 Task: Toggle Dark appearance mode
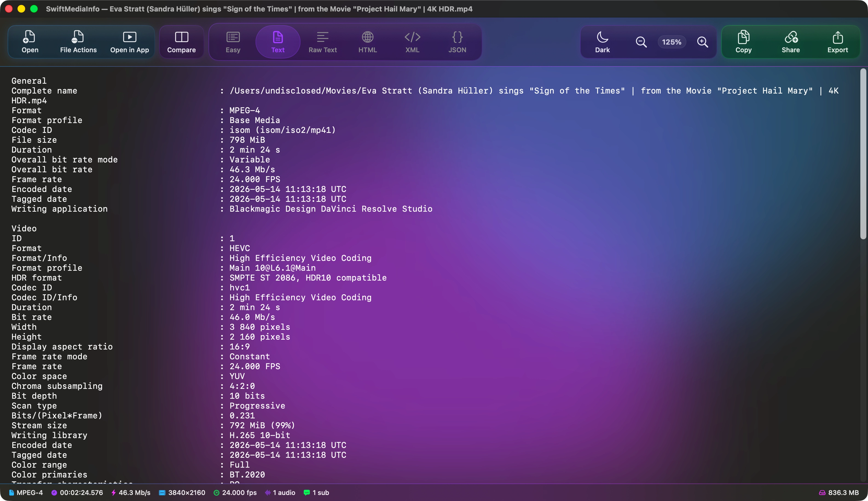603,42
